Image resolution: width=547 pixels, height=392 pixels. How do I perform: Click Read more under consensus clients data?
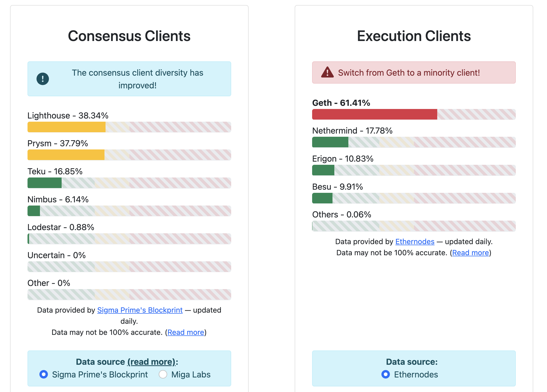(x=186, y=332)
